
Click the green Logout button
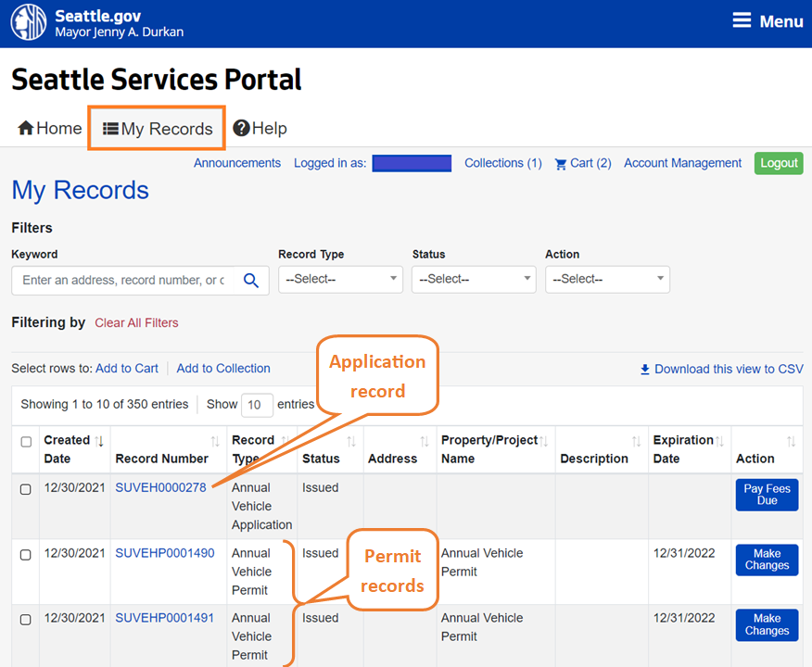779,163
